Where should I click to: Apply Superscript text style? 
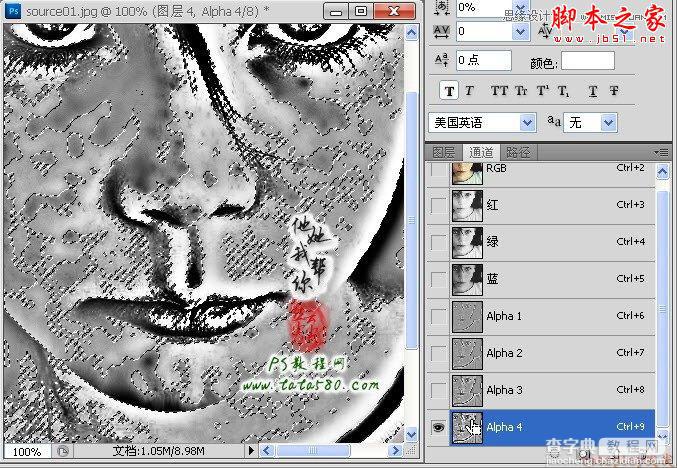coord(542,91)
